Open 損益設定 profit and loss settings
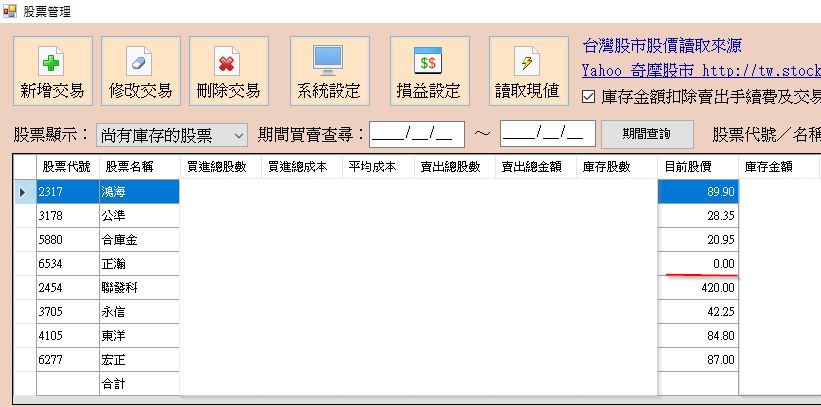 click(x=429, y=71)
